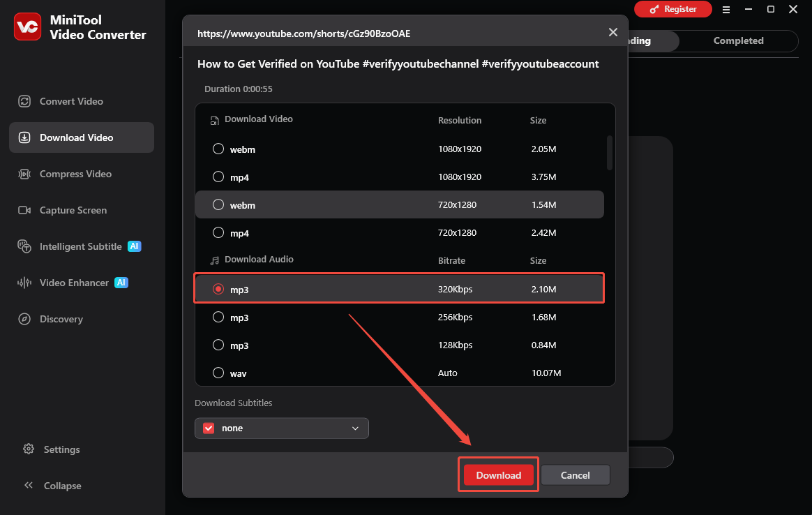Viewport: 812px width, 515px height.
Task: Collapse the sidebar via Collapse label
Action: [x=62, y=486]
